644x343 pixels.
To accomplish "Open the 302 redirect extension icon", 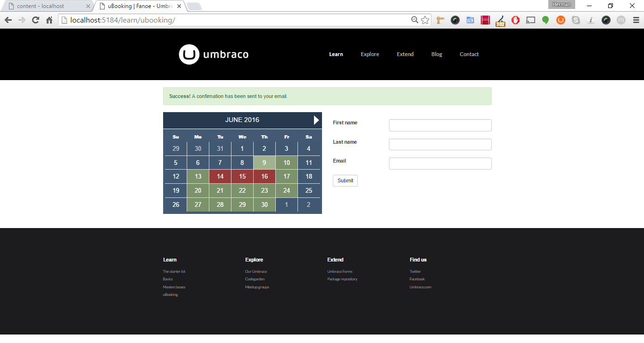I will pos(500,21).
